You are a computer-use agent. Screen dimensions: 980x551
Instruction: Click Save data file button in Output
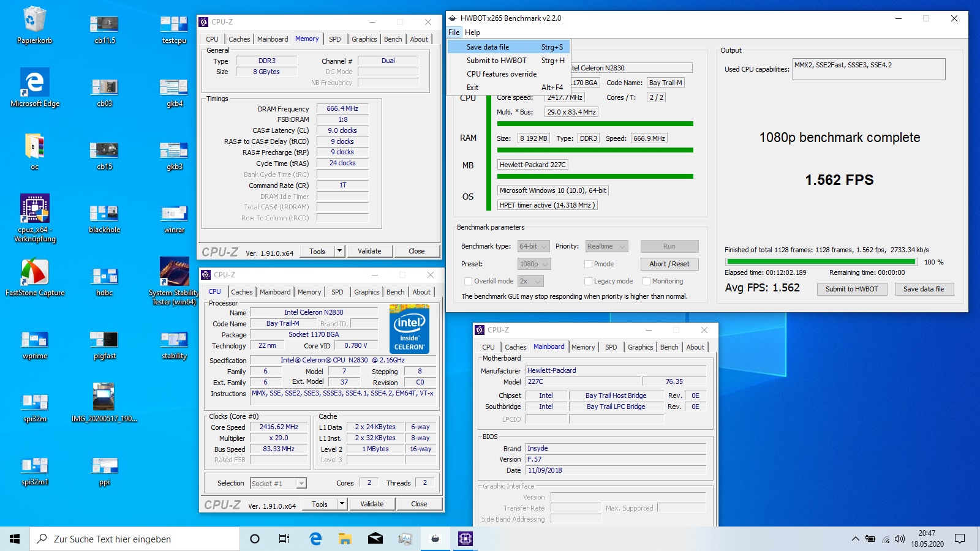[x=923, y=289]
